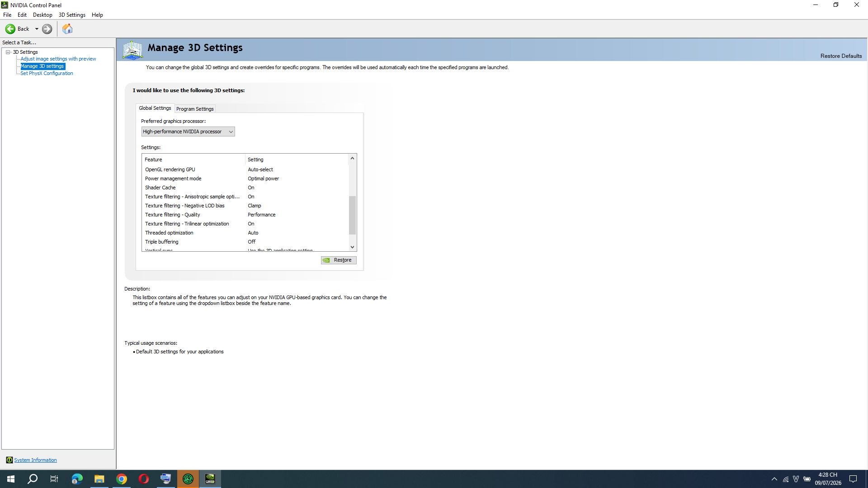Click the Forward arrow icon in toolbar

pos(47,29)
